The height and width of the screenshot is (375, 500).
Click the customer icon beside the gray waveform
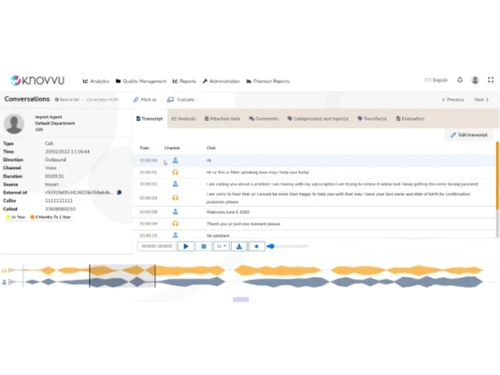point(4,282)
